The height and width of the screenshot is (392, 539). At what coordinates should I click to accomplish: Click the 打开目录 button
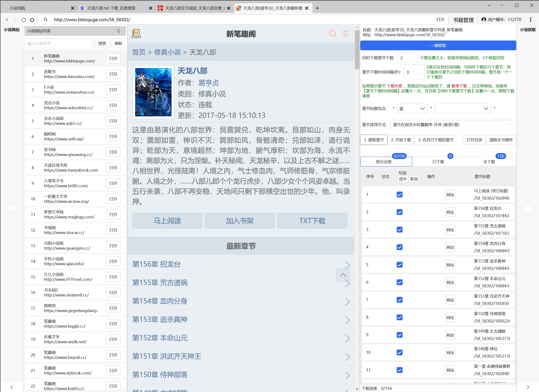click(x=474, y=140)
